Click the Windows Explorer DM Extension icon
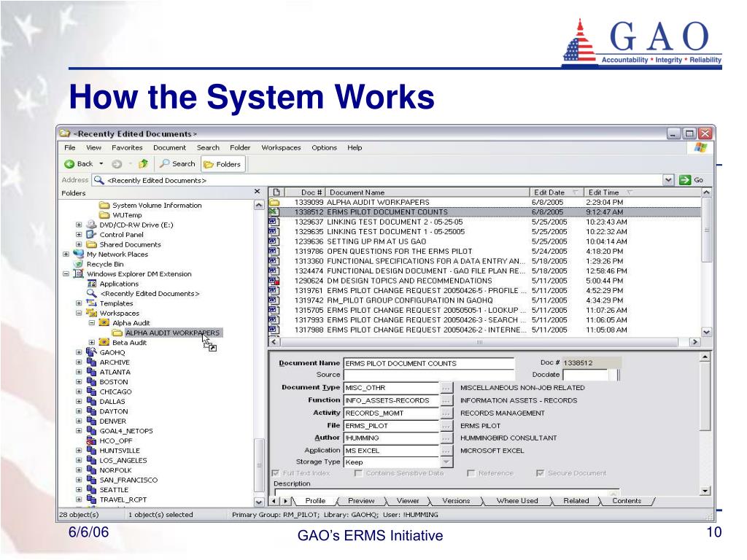Viewport: 747px width, 560px height. click(79, 274)
